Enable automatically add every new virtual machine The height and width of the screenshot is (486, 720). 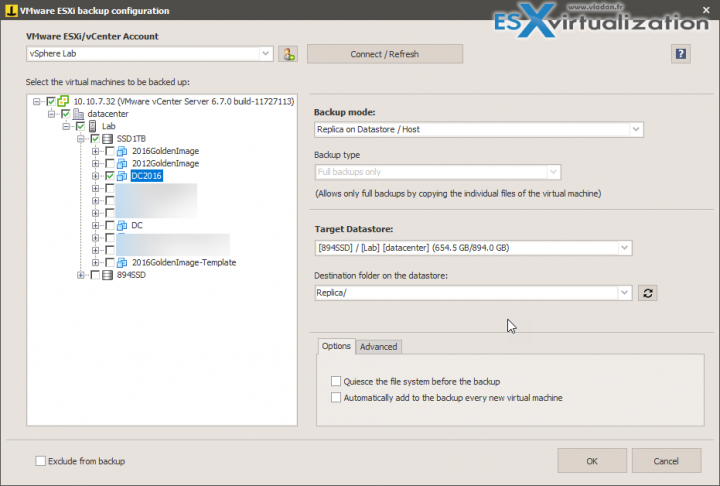336,397
